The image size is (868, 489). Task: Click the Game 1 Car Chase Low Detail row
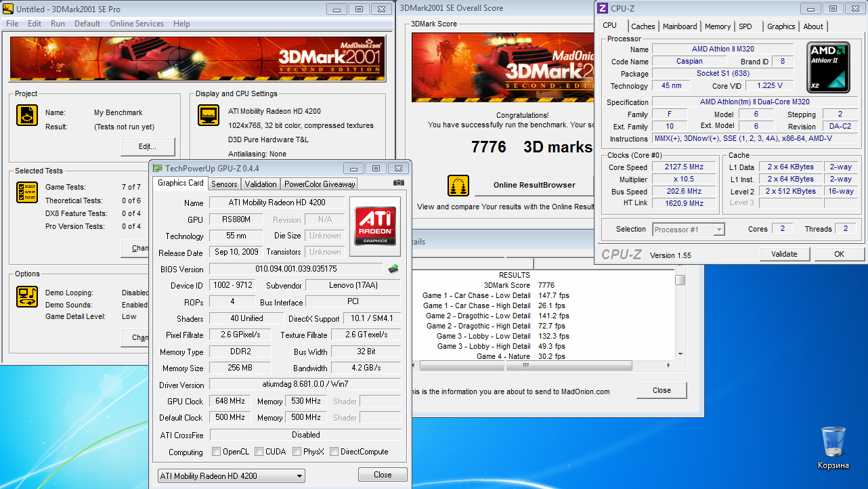click(x=496, y=295)
